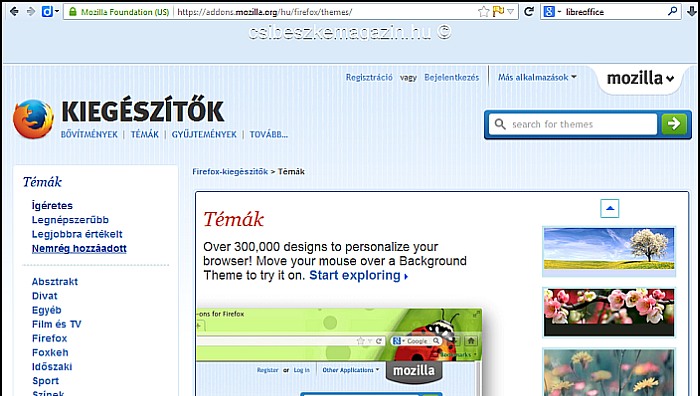Reload the page
The image size is (700, 396).
[529, 12]
